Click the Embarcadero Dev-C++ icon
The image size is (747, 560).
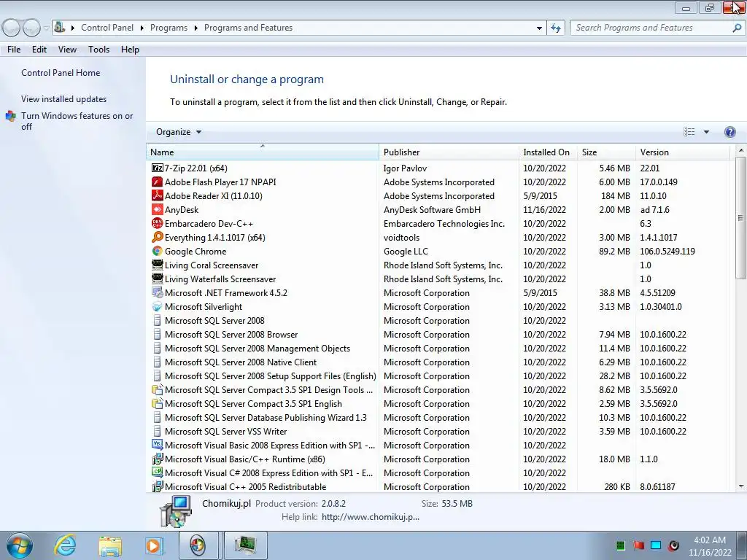coord(158,223)
